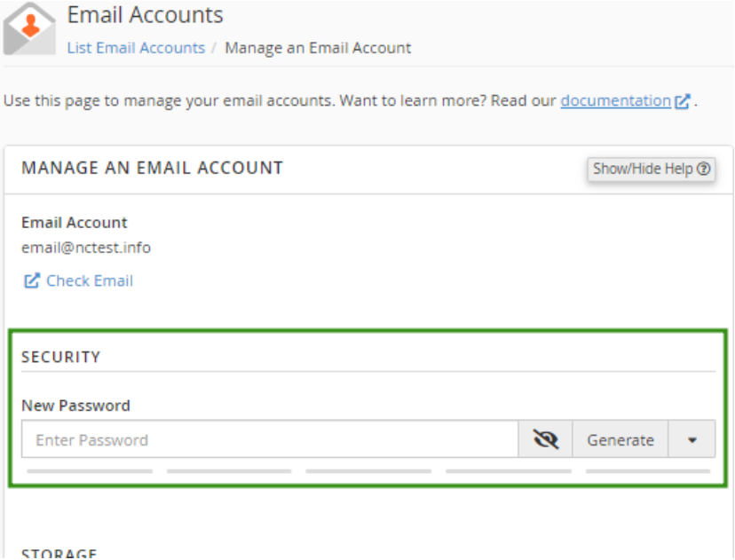The height and width of the screenshot is (560, 735).
Task: Click the Email Accounts page title
Action: pyautogui.click(x=146, y=15)
